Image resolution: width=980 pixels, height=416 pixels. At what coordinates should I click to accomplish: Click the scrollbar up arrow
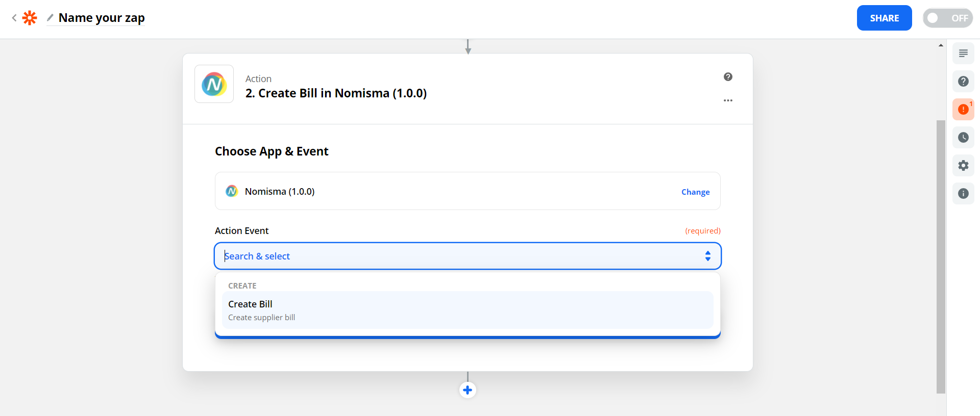point(941,45)
